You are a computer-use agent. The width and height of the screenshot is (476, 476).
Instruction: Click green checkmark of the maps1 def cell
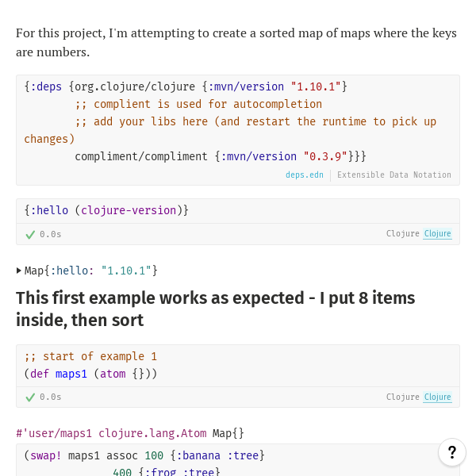point(30,397)
